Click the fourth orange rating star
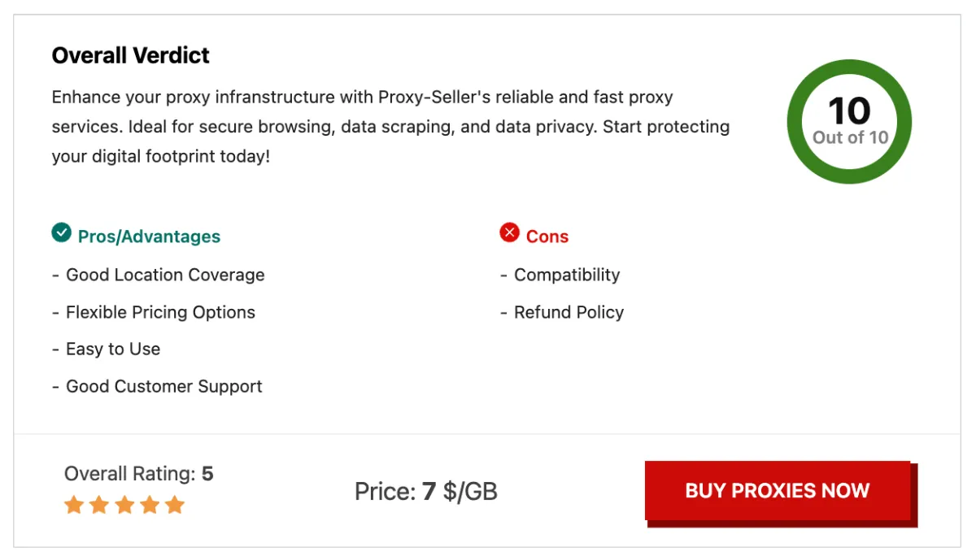This screenshot has width=976, height=560. pos(150,506)
